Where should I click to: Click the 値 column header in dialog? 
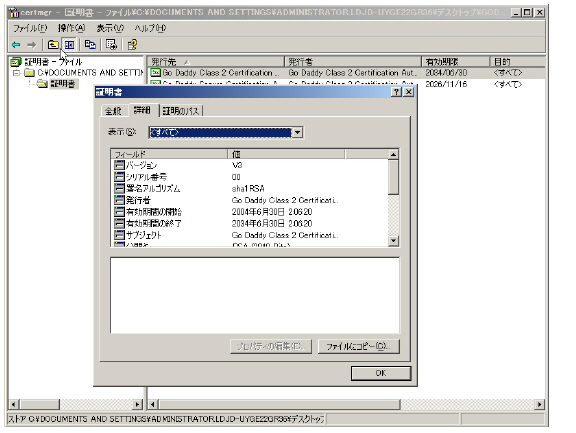(x=286, y=154)
